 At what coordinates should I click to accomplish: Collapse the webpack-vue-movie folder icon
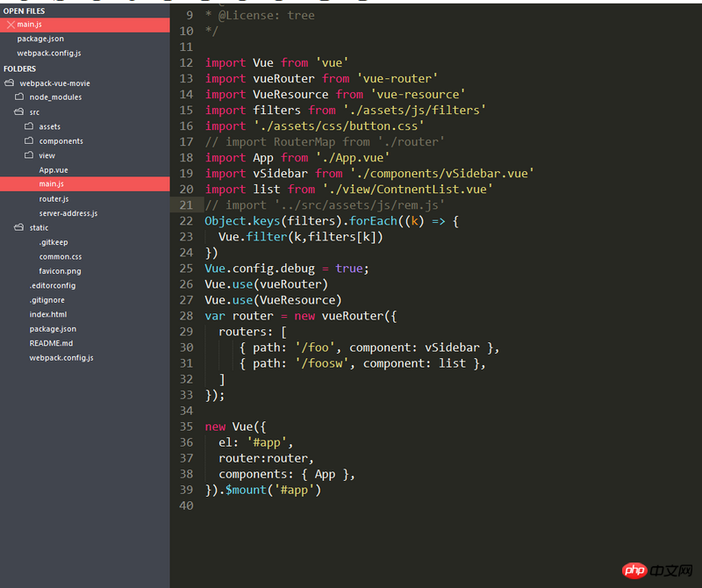(10, 83)
